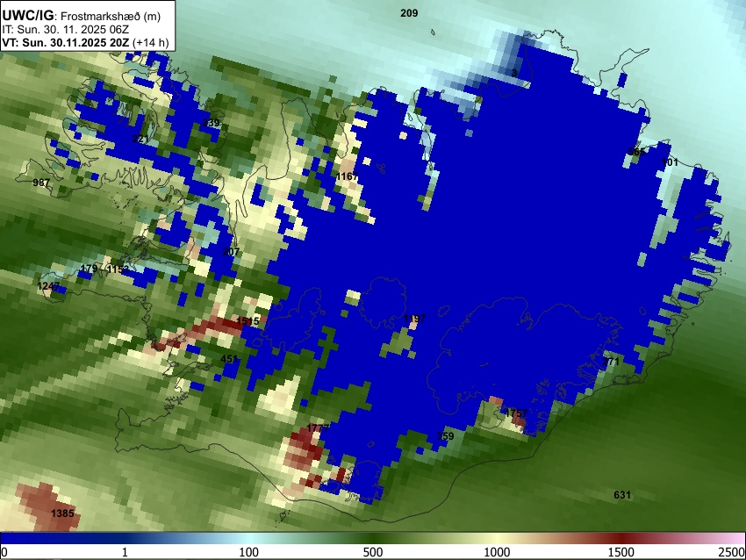
Task: Click the map value label 101
Action: pyautogui.click(x=670, y=162)
